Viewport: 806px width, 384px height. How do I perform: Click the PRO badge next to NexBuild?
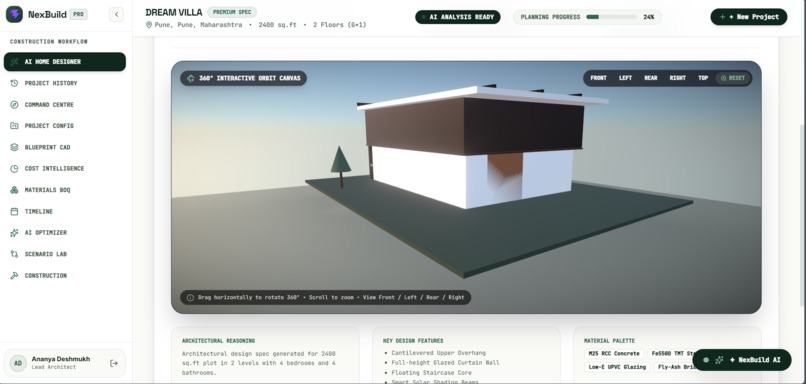[79, 14]
